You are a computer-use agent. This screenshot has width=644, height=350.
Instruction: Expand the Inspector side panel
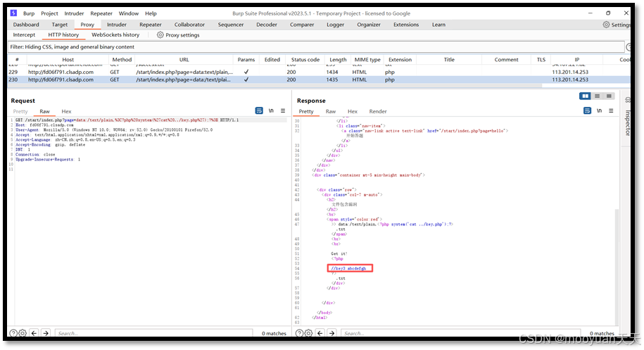pos(628,123)
